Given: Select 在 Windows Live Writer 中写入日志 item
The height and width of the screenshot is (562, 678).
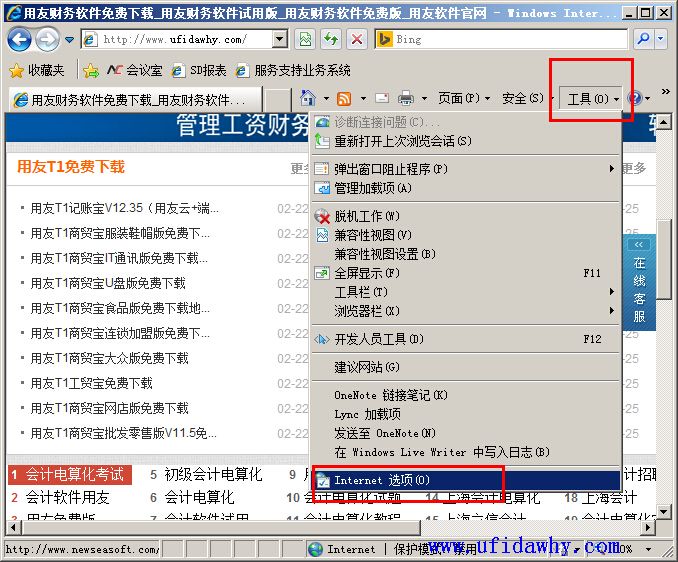Looking at the screenshot, I should pos(465,452).
